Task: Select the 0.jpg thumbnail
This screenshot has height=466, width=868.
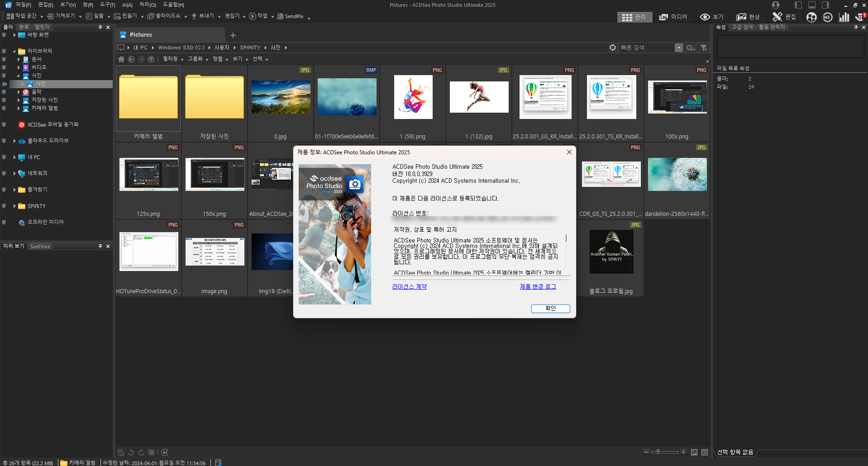Action: [x=281, y=104]
